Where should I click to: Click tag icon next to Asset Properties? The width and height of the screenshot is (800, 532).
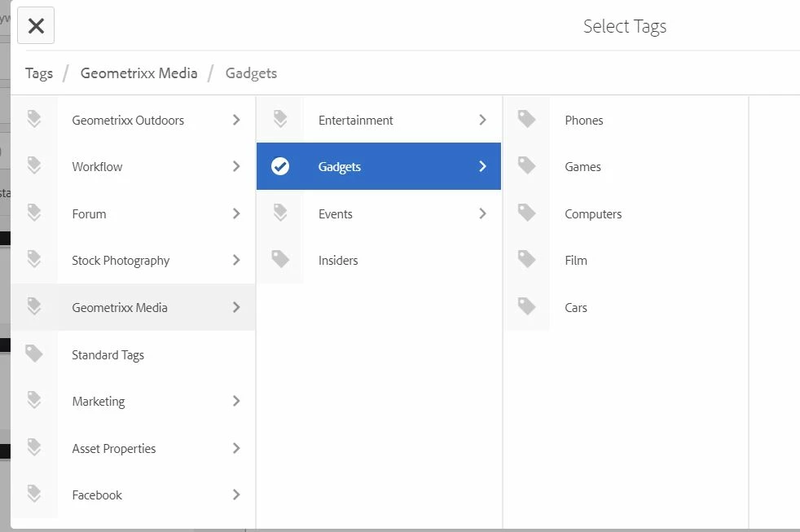click(34, 446)
